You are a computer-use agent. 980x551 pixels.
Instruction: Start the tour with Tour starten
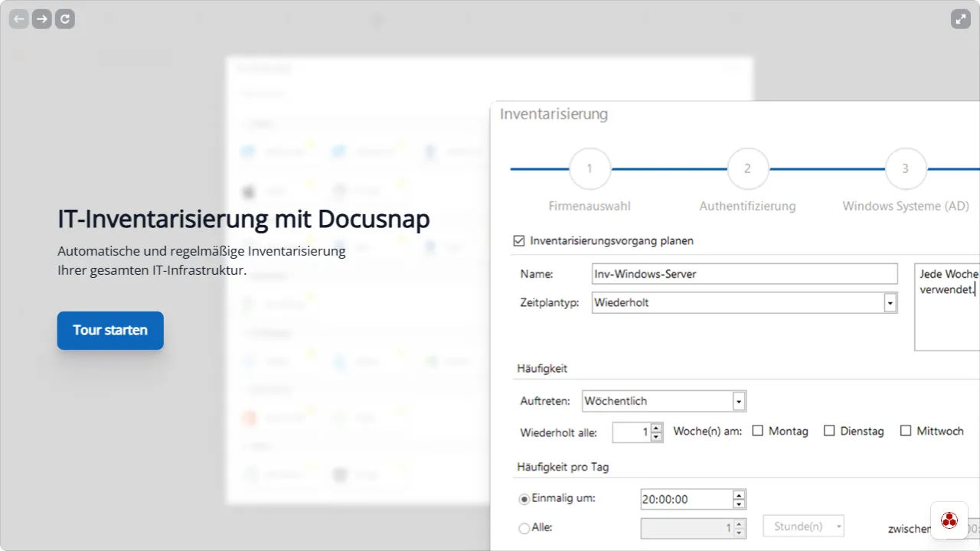click(x=110, y=331)
